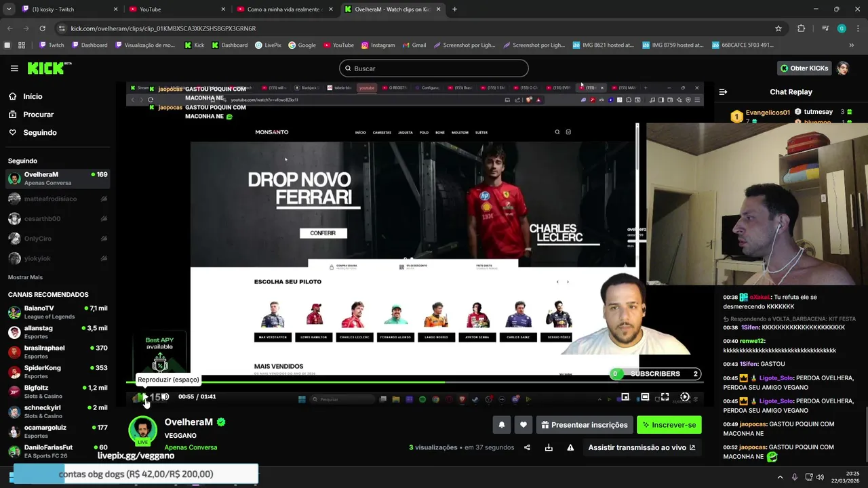
Task: Open SpiderKong recommended channel
Action: click(58, 372)
